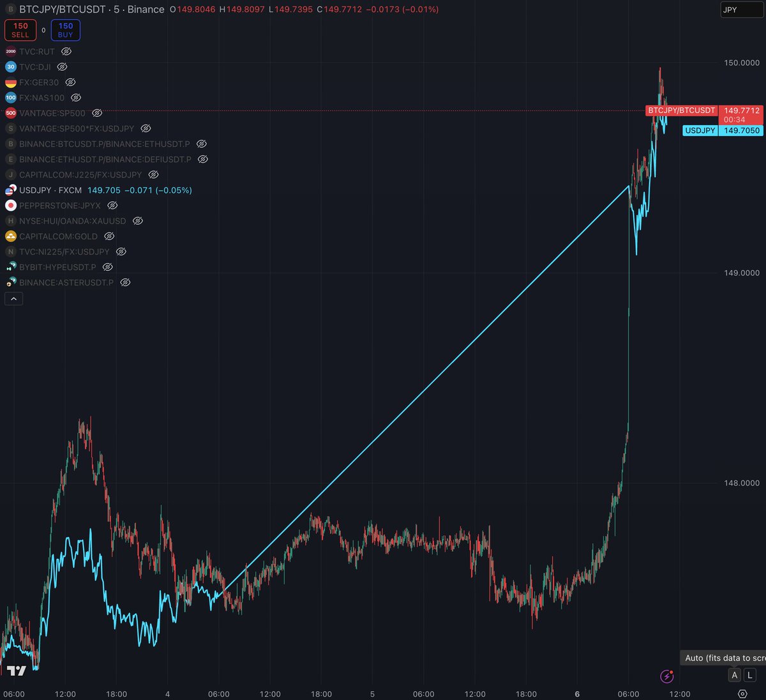This screenshot has height=700, width=766.
Task: Click the German flag icon for GER30
Action: coord(11,82)
